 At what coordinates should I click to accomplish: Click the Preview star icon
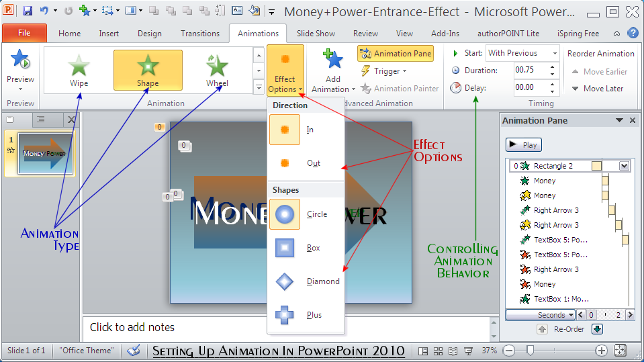[20, 58]
